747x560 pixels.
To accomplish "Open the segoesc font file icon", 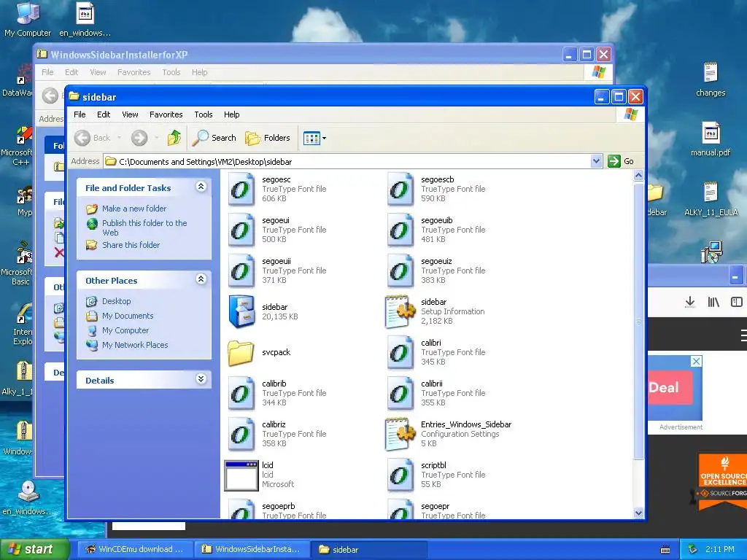I will (x=241, y=189).
